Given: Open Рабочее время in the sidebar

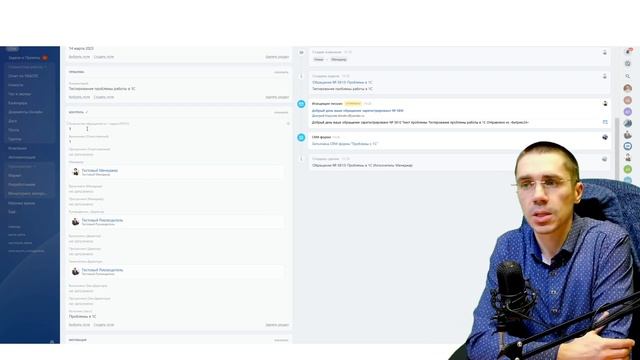Looking at the screenshot, I should click(x=21, y=203).
